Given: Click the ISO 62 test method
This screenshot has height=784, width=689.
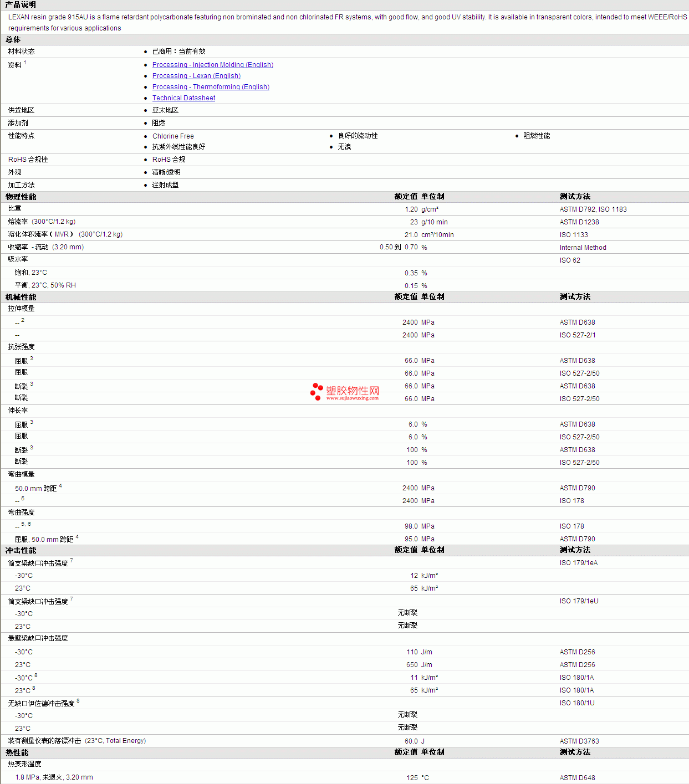Looking at the screenshot, I should [x=570, y=260].
